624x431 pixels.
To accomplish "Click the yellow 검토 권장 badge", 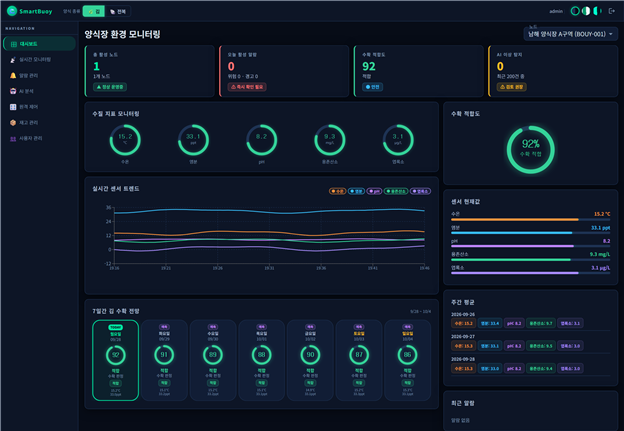I will 511,87.
